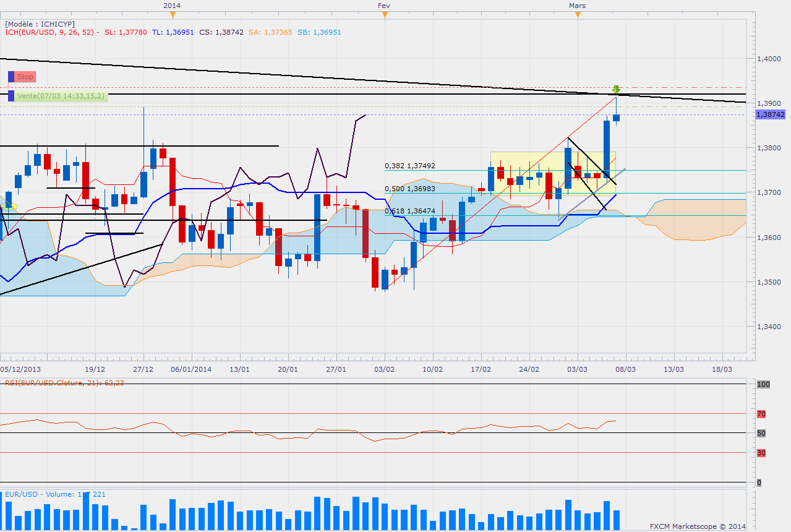Click the 06/01/2014 date axis label
This screenshot has width=791, height=532.
(191, 369)
